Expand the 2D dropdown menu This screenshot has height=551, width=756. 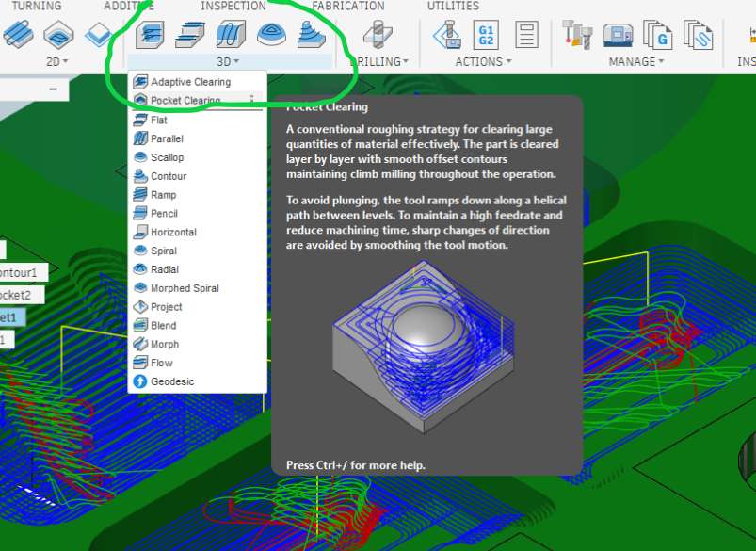[56, 62]
